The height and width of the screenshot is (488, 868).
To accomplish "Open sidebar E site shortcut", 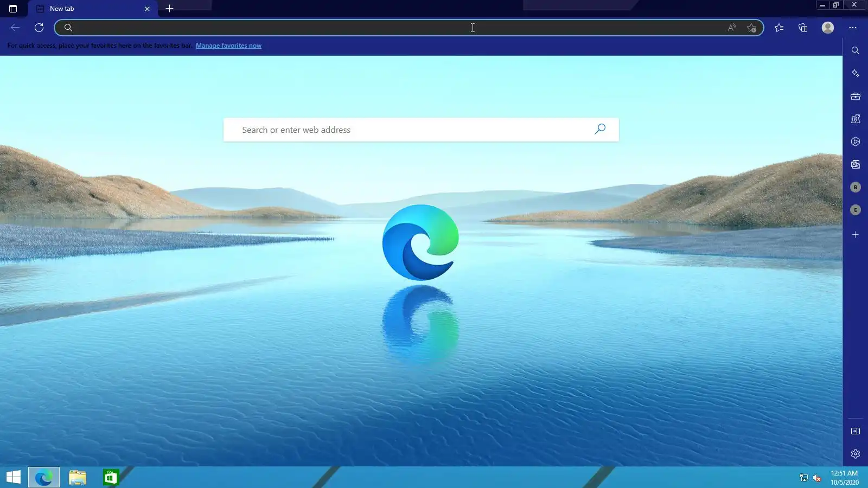I will click(x=856, y=210).
